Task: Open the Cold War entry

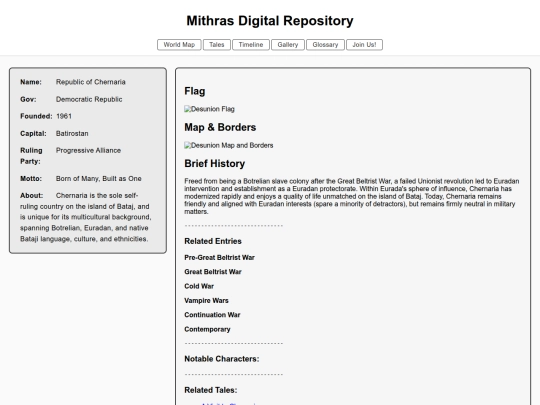Action: tap(199, 286)
